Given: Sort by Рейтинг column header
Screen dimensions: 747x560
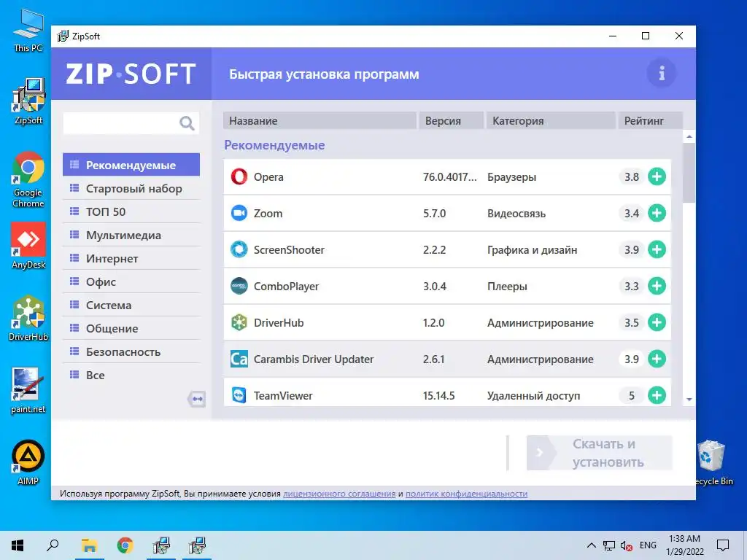Looking at the screenshot, I should (x=650, y=120).
